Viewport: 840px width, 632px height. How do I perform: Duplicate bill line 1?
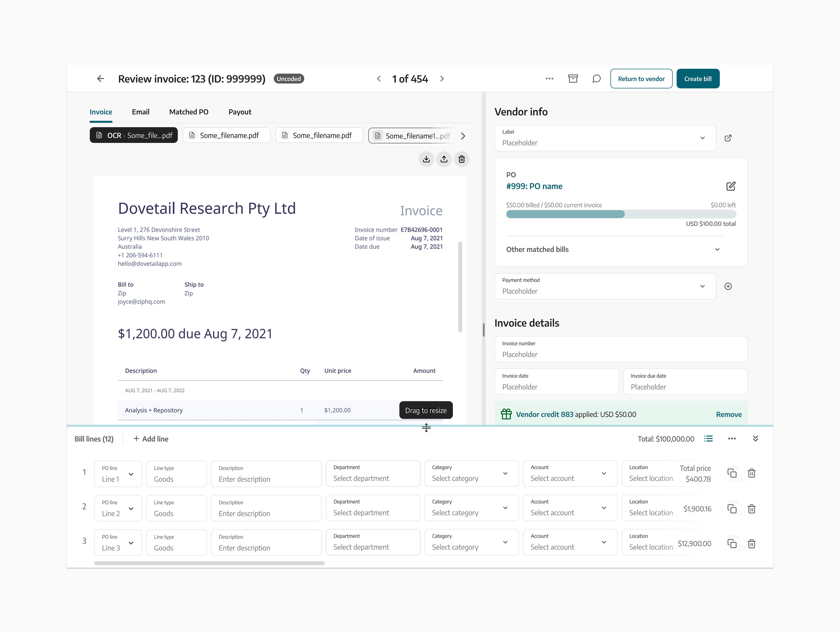coord(732,473)
